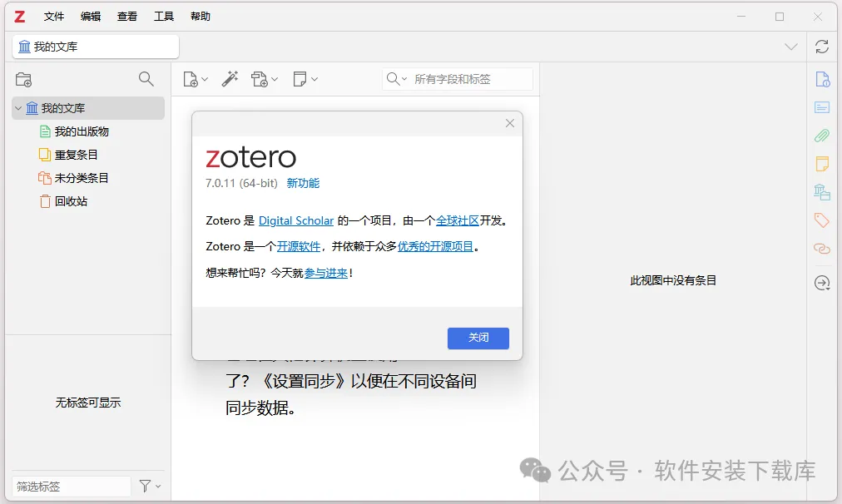Close the about dialog with X

(509, 123)
